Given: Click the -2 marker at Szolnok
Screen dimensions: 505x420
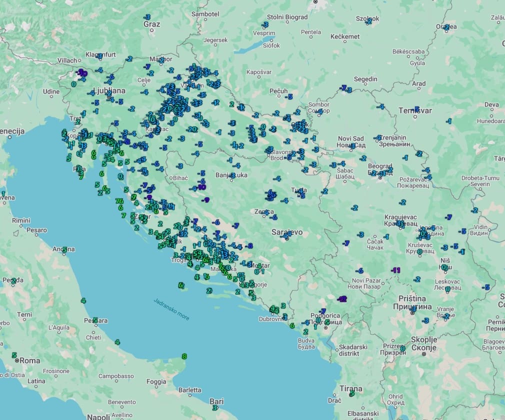Looking at the screenshot, I should (368, 21).
